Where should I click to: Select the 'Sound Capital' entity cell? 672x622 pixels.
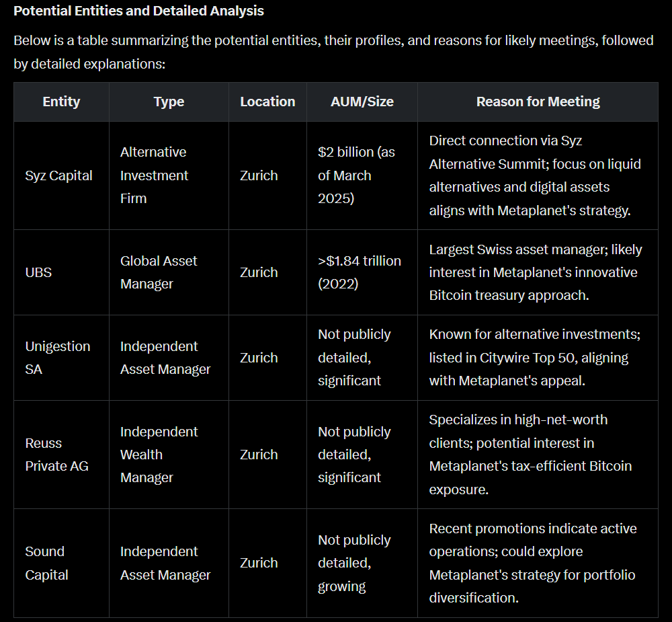61,563
